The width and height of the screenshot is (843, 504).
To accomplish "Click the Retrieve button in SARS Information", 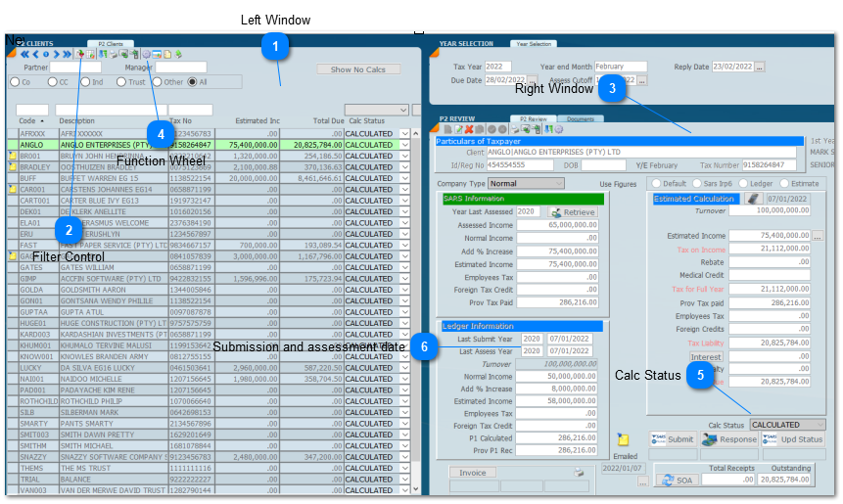I will [x=573, y=212].
